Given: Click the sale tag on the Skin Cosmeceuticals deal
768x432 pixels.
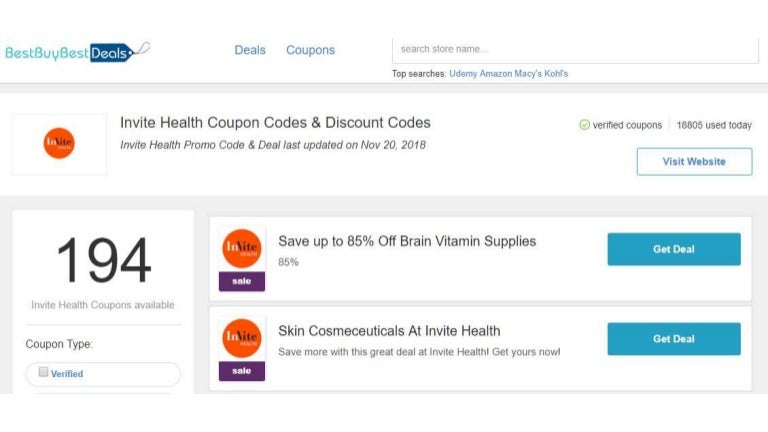Looking at the screenshot, I should tap(242, 371).
